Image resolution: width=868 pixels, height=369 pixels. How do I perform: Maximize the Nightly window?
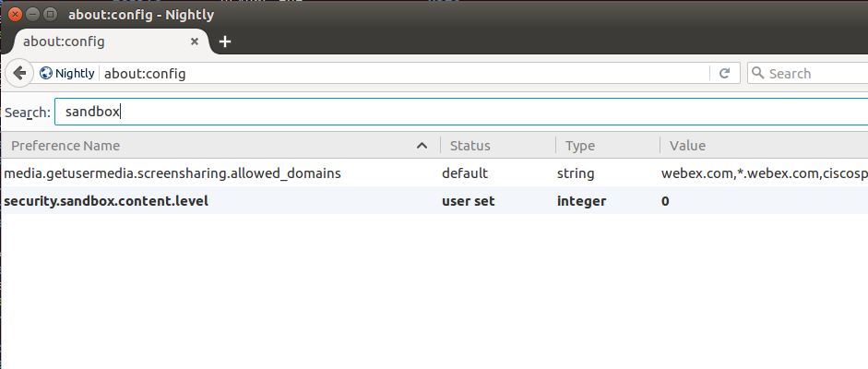click(51, 14)
